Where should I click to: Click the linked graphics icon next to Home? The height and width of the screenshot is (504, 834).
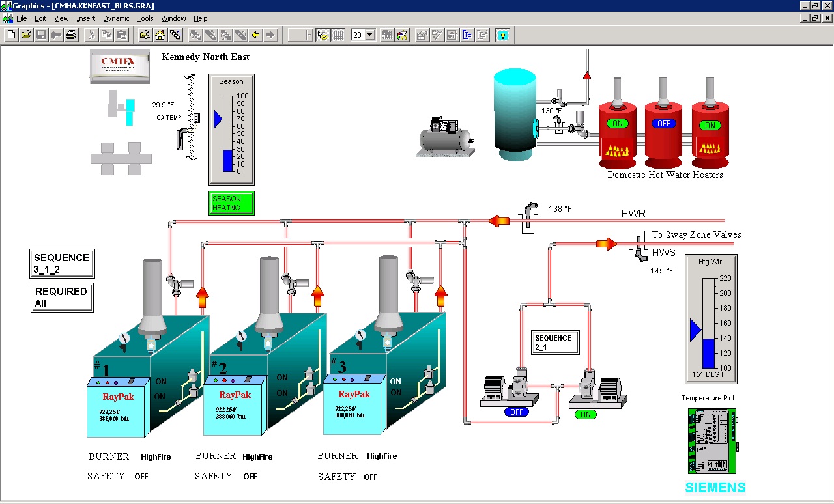pos(175,35)
